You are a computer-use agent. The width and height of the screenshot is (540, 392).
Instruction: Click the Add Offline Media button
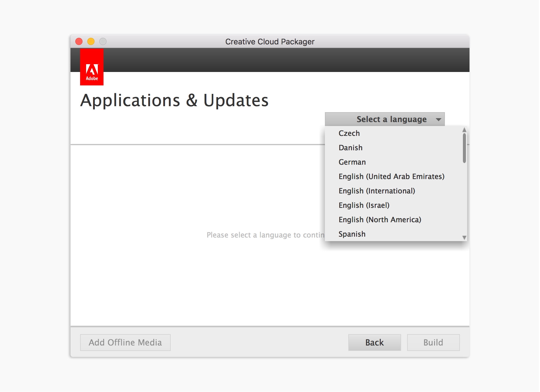click(x=125, y=342)
